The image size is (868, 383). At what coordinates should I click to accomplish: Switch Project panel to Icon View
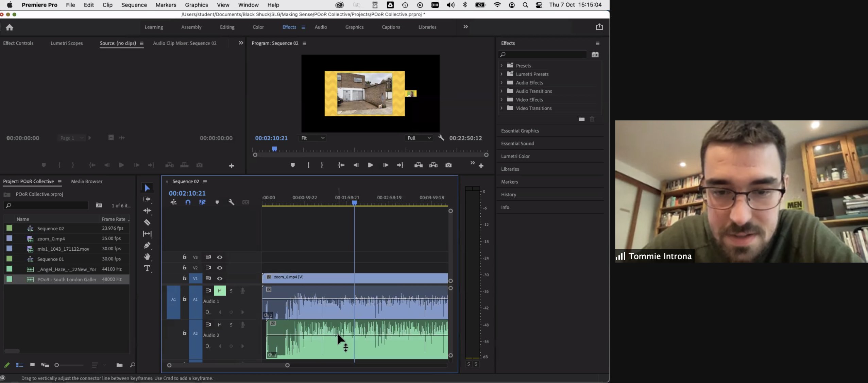click(x=32, y=365)
